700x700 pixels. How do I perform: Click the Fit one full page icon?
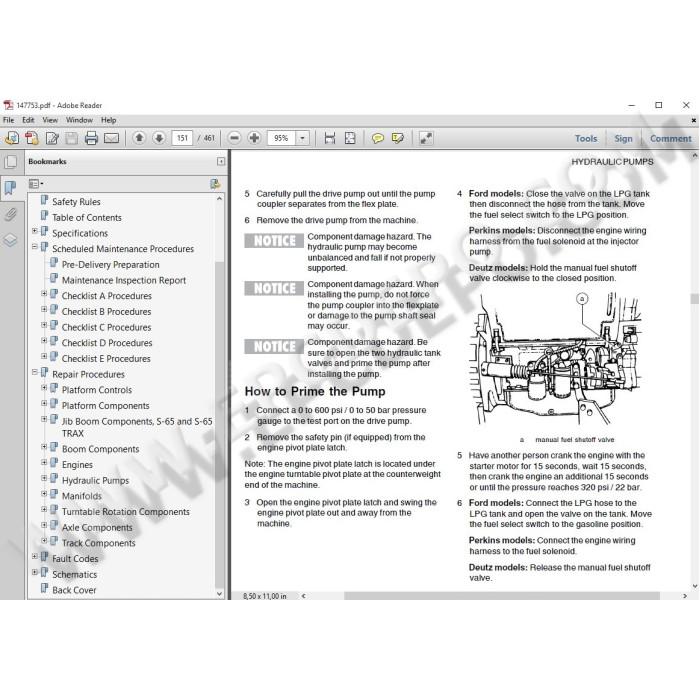(x=350, y=138)
